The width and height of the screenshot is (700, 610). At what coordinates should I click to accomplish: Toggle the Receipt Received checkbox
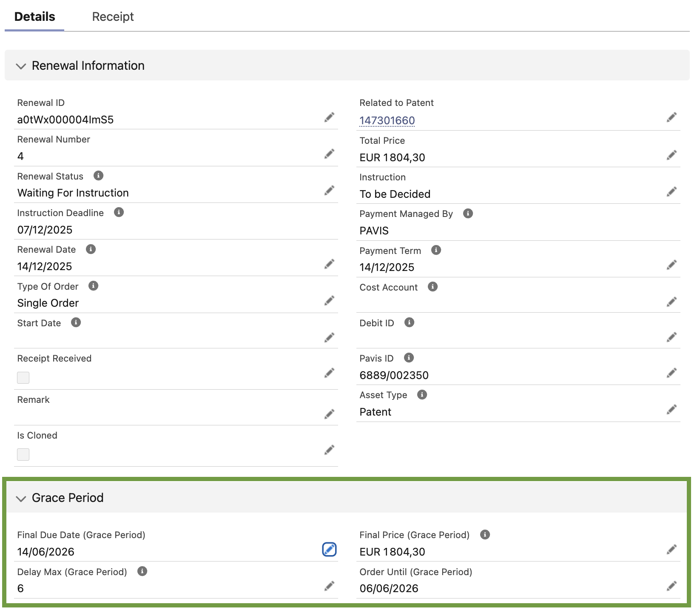coord(23,378)
